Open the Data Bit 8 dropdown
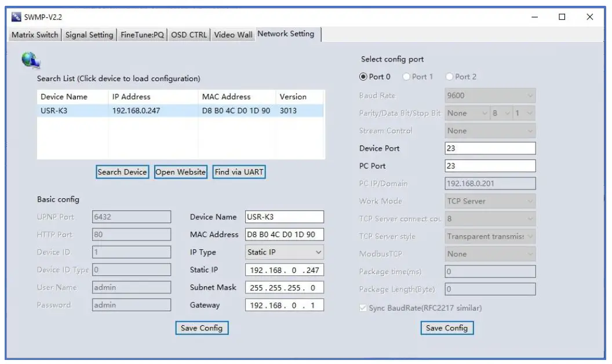The image size is (612, 364). pos(501,113)
